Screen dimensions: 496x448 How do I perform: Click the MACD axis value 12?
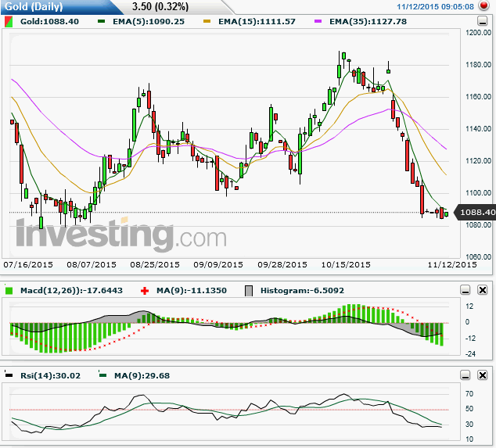[469, 306]
